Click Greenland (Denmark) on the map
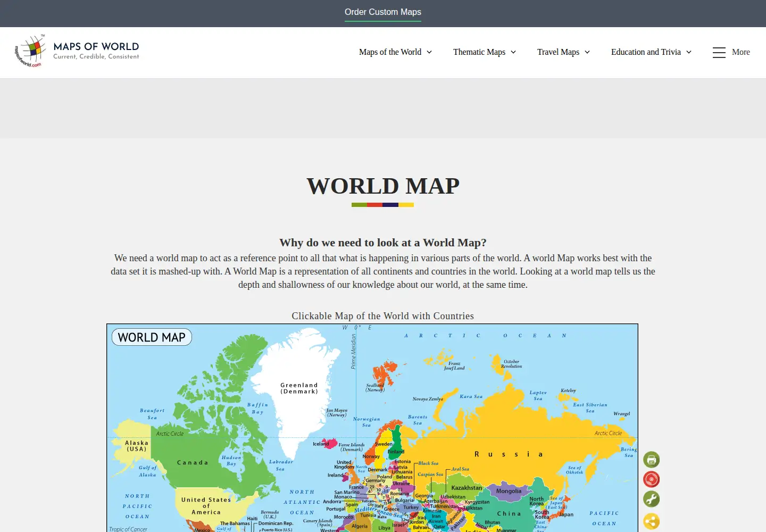766x532 pixels. [299, 388]
